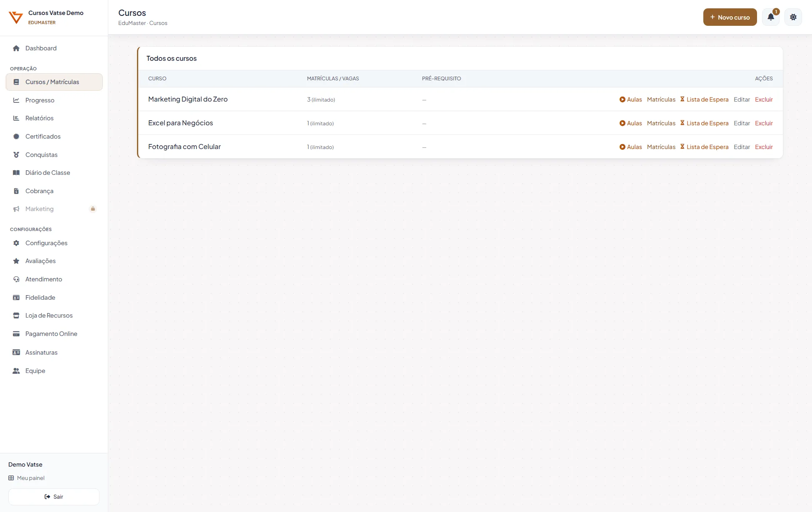Delete the Excel para Negócios course
The image size is (812, 512).
point(764,123)
